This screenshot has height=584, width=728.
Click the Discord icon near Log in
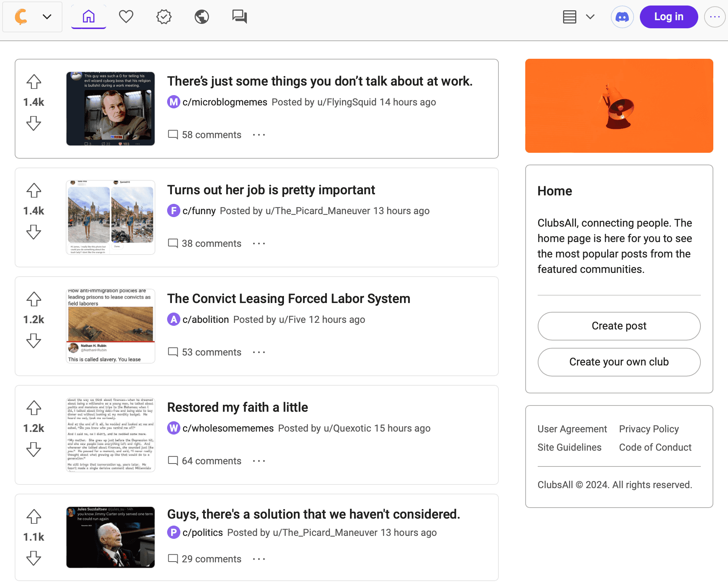tap(622, 17)
